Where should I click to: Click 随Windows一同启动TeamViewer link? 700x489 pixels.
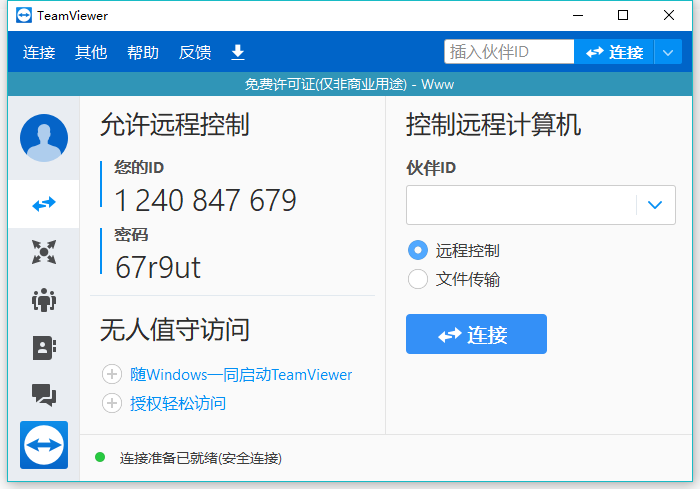coord(241,374)
